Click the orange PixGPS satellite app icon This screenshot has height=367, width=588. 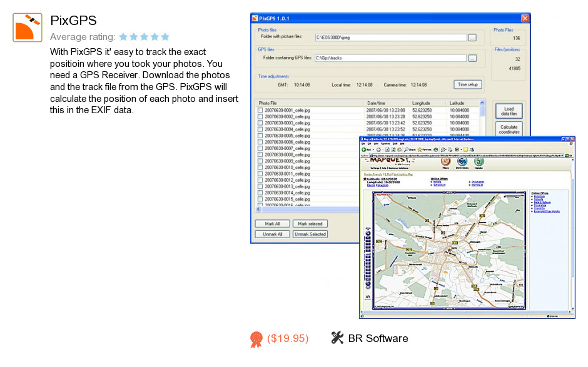[28, 28]
